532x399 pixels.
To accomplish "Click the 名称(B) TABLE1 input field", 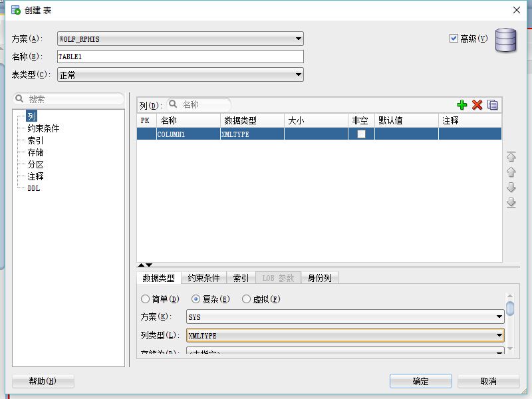I will tap(180, 57).
